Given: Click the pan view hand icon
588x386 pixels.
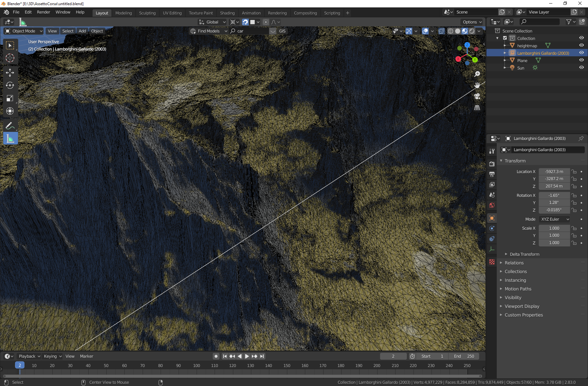Looking at the screenshot, I should click(477, 85).
